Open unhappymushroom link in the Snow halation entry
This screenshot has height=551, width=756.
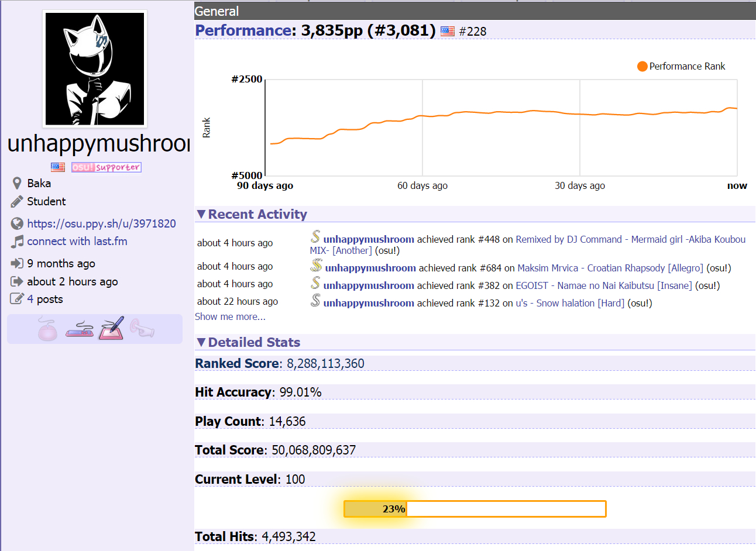coord(369,303)
